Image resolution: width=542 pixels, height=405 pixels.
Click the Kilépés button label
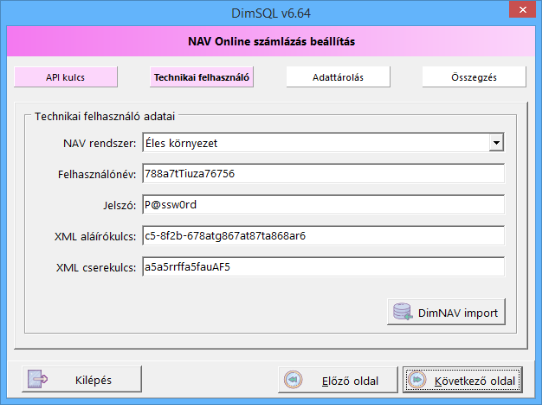tap(93, 380)
